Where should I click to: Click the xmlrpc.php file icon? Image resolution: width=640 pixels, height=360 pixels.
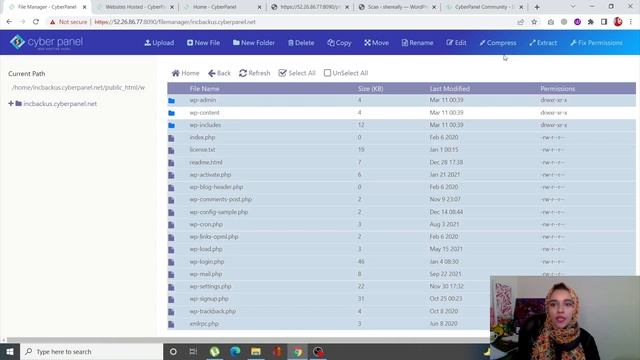click(x=171, y=324)
